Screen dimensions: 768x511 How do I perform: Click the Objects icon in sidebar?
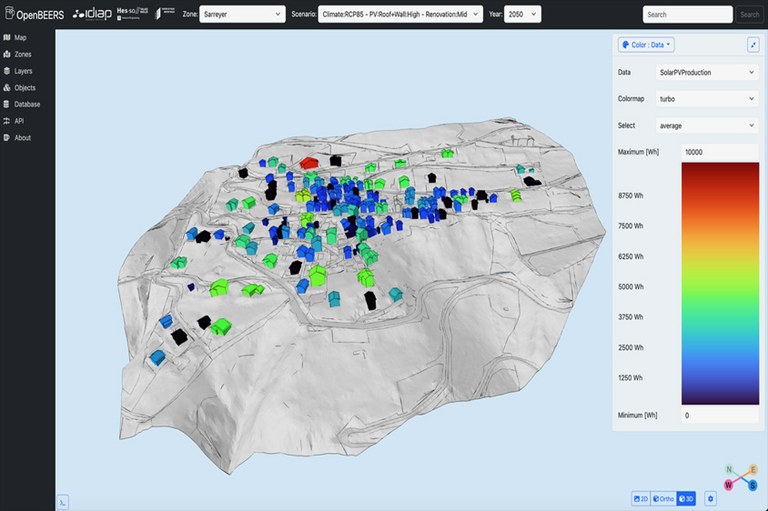(x=7, y=88)
